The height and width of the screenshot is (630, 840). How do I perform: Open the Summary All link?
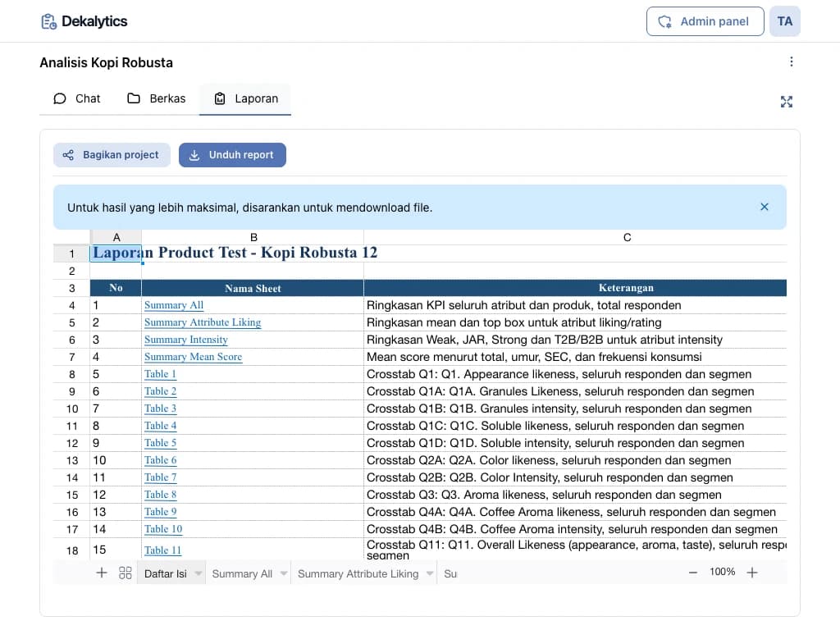coord(174,305)
